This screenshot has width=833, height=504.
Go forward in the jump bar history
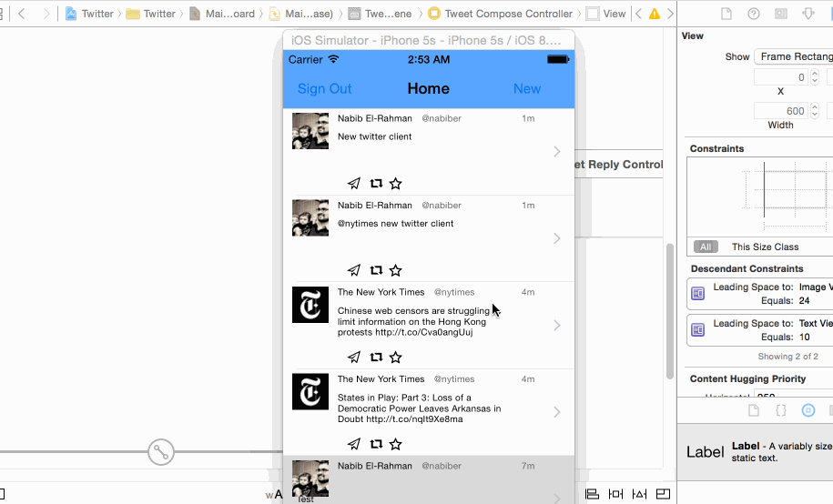pos(46,14)
